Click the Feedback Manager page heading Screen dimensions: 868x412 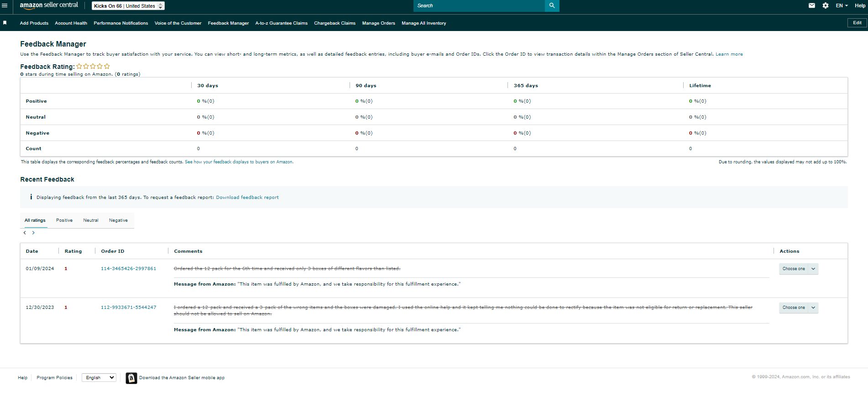(53, 44)
